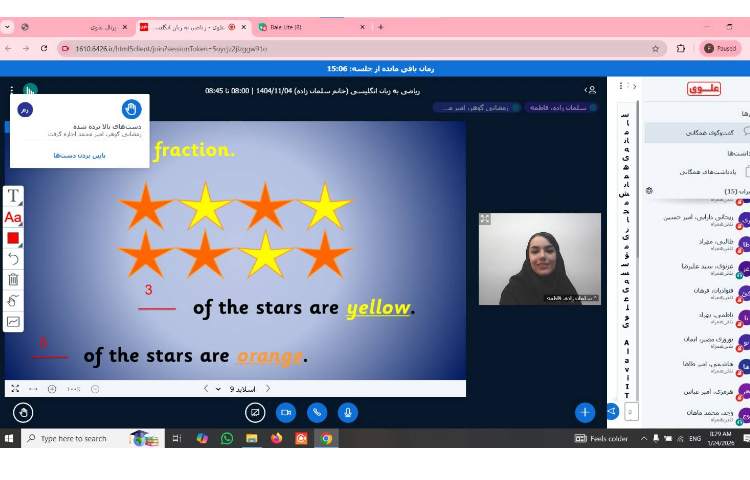
Task: Click the slide zoom percentage value
Action: 73,389
